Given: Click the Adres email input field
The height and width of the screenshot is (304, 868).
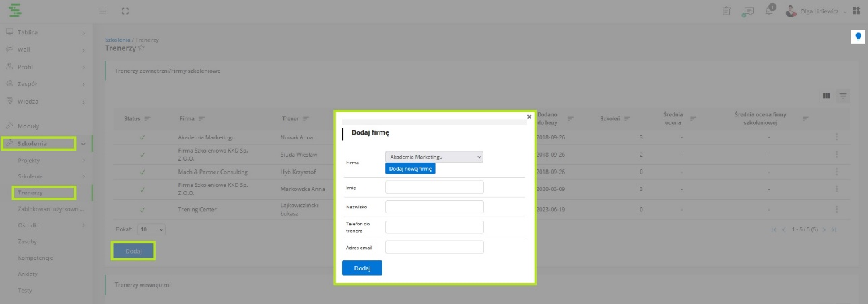Looking at the screenshot, I should [x=434, y=247].
